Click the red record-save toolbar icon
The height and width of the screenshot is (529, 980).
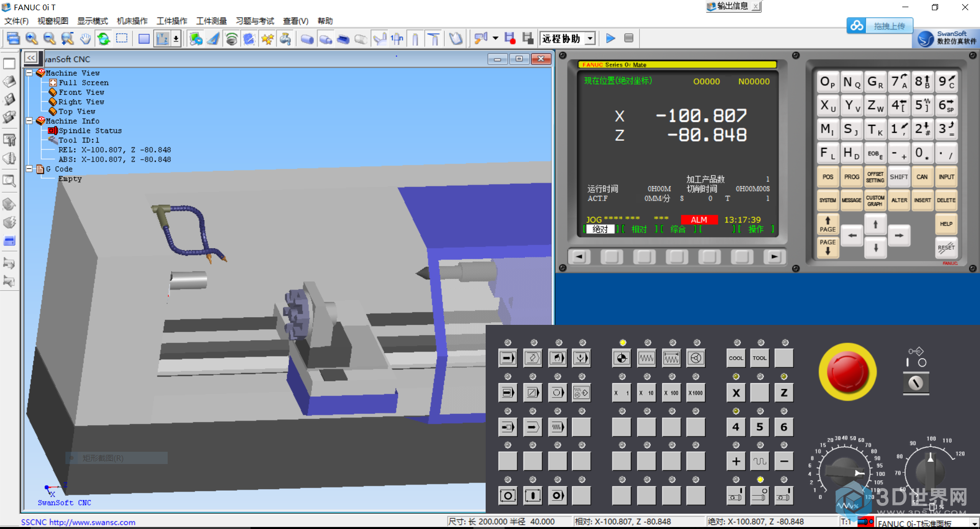tap(510, 38)
